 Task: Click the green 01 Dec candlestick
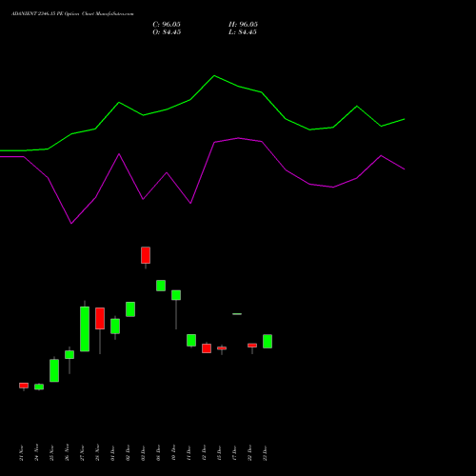pyautogui.click(x=115, y=327)
